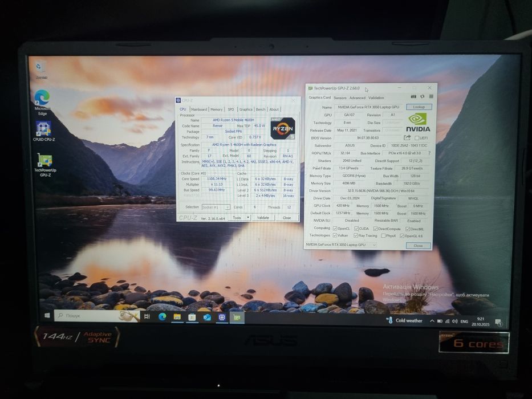Select the Graphics Card tab in GPU-Z

coord(319,97)
